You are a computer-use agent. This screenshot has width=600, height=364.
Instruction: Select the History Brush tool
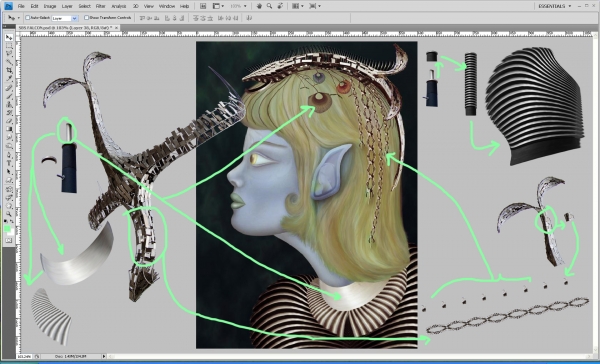pyautogui.click(x=9, y=112)
